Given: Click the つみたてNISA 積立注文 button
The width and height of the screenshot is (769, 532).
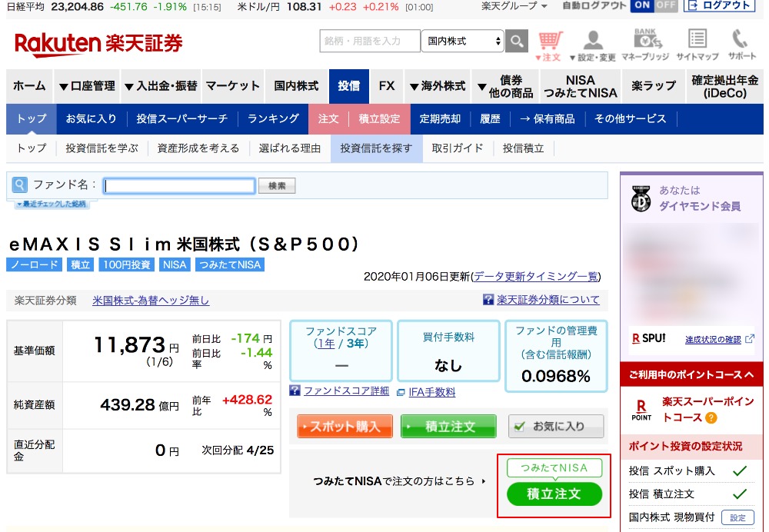Looking at the screenshot, I should click(x=554, y=494).
